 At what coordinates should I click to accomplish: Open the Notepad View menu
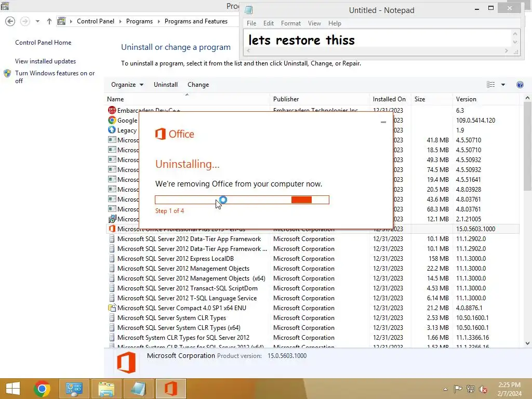pos(314,23)
